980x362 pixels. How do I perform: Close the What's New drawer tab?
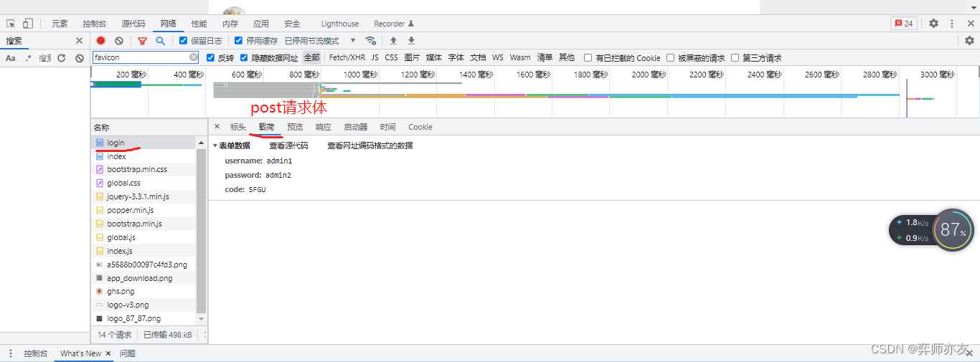[x=108, y=353]
